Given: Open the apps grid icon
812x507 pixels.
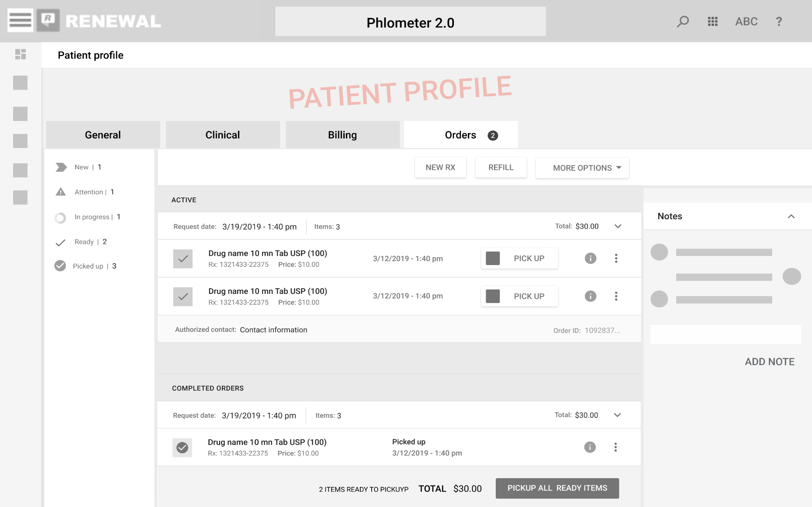Looking at the screenshot, I should click(x=712, y=21).
